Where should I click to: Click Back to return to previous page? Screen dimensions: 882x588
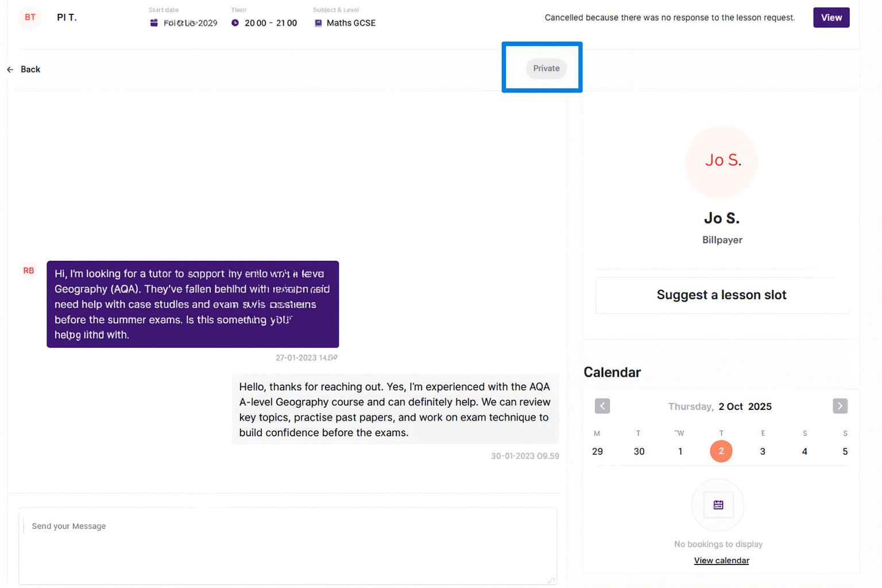30,69
